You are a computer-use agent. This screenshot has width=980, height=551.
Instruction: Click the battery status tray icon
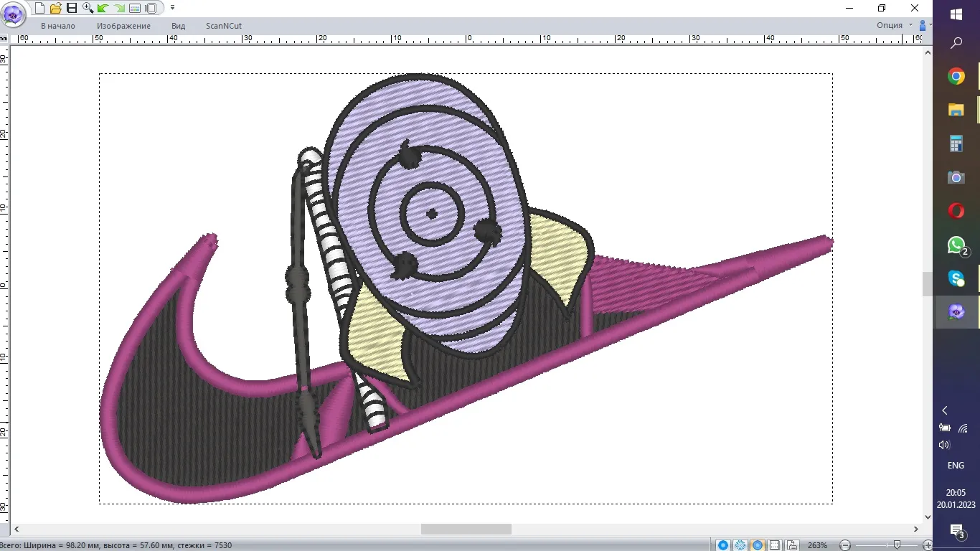point(945,428)
